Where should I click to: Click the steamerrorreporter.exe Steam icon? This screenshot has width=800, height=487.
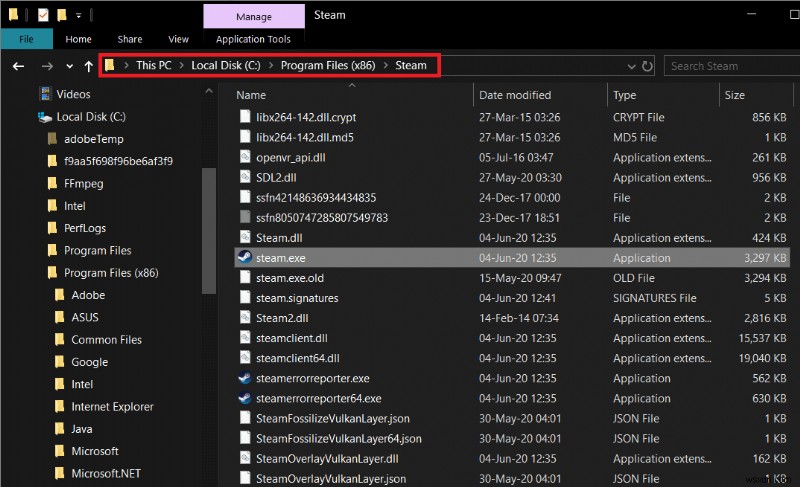pyautogui.click(x=244, y=379)
